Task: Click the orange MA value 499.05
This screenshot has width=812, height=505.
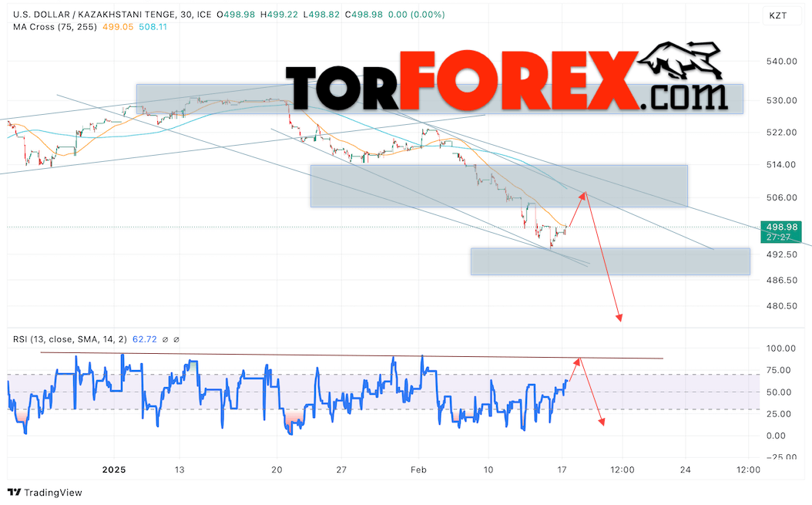Action: [118, 27]
